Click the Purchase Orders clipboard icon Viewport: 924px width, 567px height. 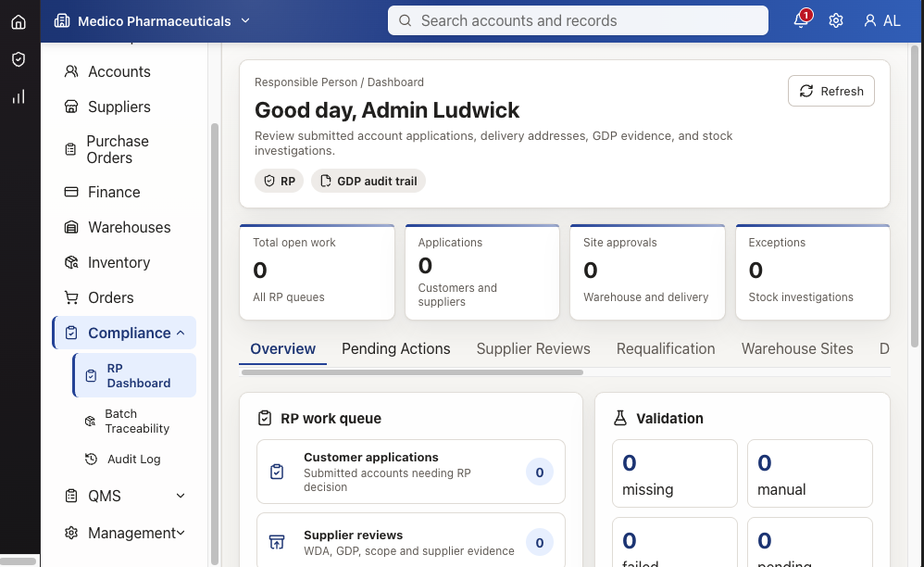point(70,149)
